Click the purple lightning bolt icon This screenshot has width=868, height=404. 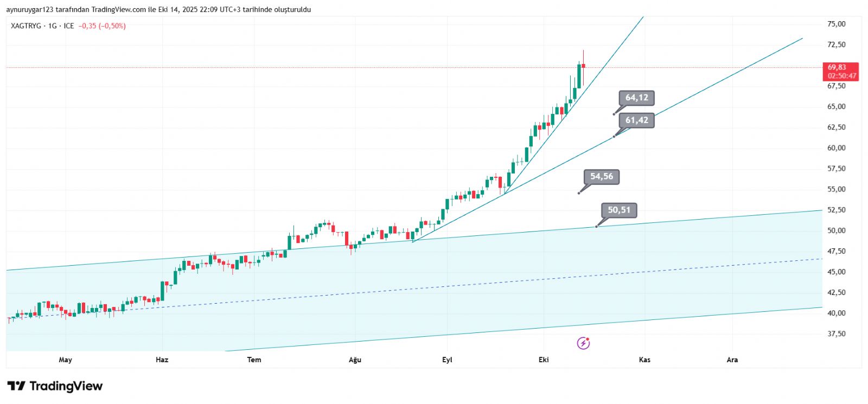pos(583,343)
